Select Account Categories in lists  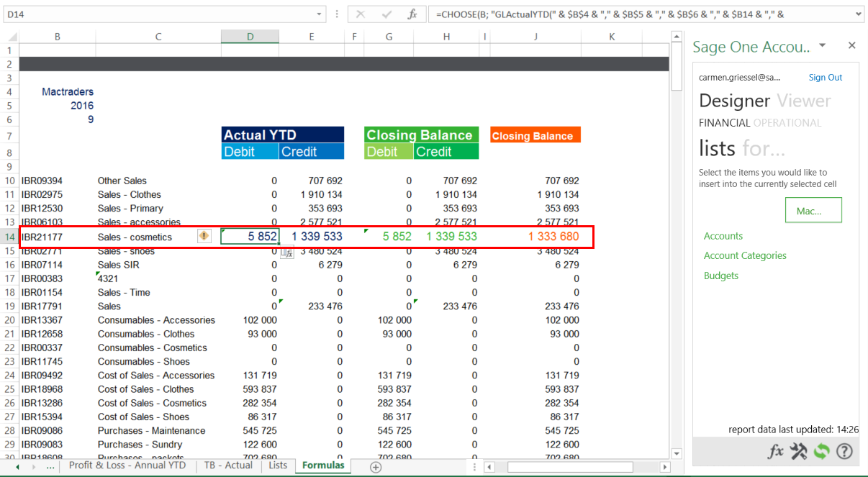[x=745, y=255]
